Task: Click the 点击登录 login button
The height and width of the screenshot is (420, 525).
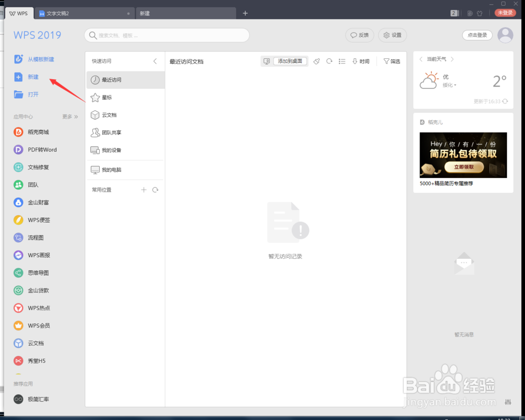Action: coord(477,35)
